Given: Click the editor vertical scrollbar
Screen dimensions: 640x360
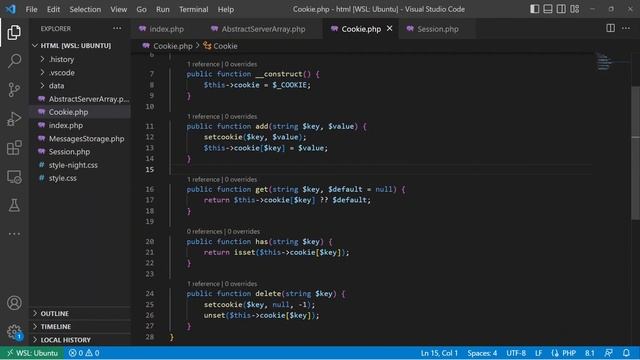Looking at the screenshot, I should click(636, 153).
